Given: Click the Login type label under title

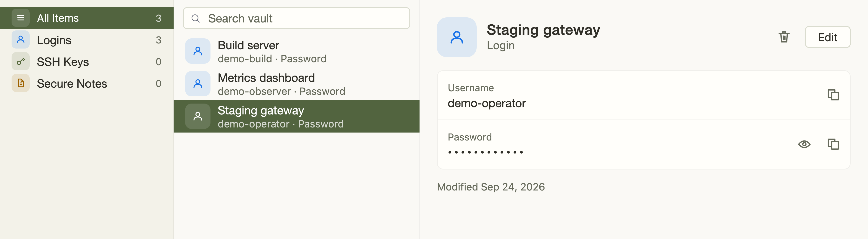Looking at the screenshot, I should (x=500, y=46).
